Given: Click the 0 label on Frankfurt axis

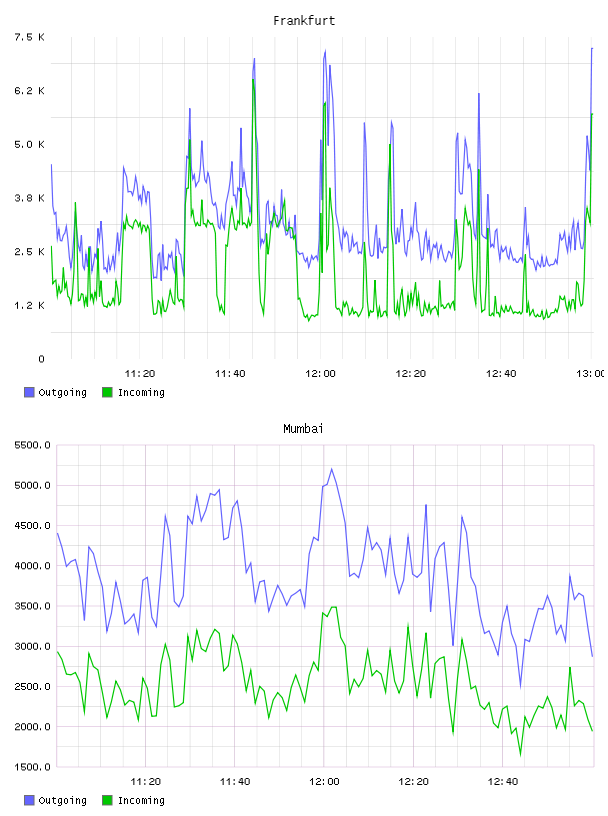Looking at the screenshot, I should point(42,359).
